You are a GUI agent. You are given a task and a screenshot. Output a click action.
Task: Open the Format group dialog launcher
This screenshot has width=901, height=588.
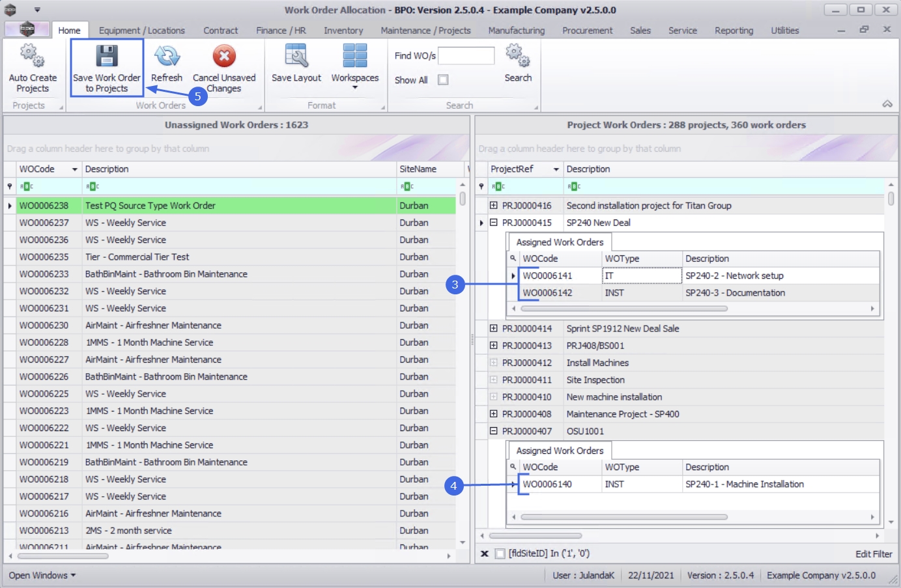click(382, 107)
